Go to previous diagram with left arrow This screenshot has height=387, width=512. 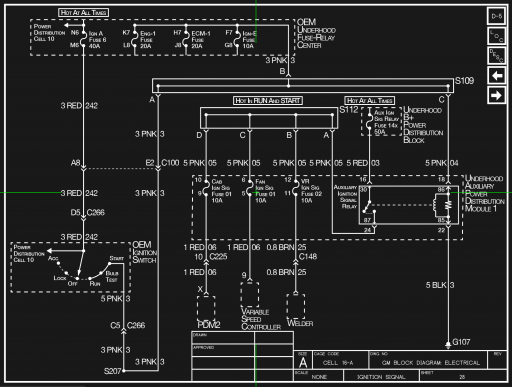click(497, 76)
